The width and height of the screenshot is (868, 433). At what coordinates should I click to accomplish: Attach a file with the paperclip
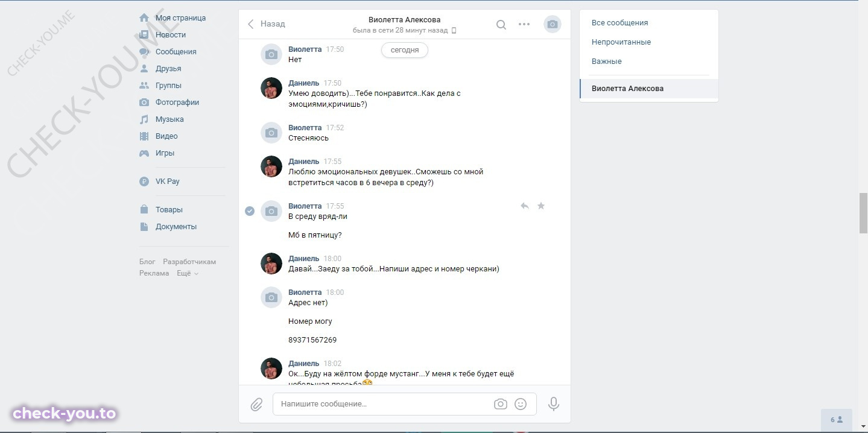pos(256,404)
